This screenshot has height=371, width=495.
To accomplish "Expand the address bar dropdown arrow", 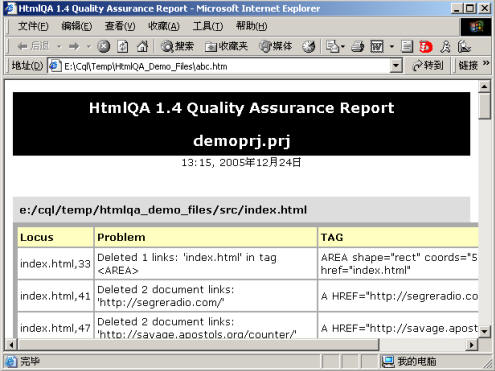I will pos(396,66).
